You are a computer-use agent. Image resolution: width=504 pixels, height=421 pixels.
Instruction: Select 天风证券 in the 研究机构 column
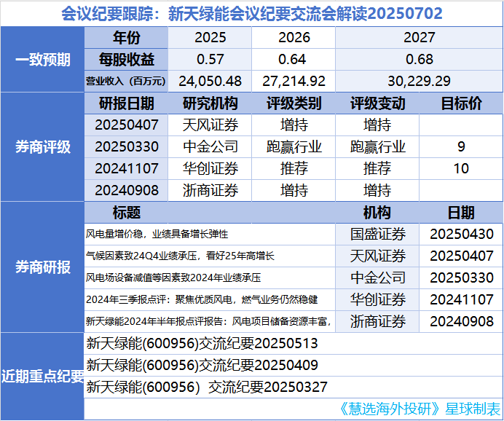point(210,125)
